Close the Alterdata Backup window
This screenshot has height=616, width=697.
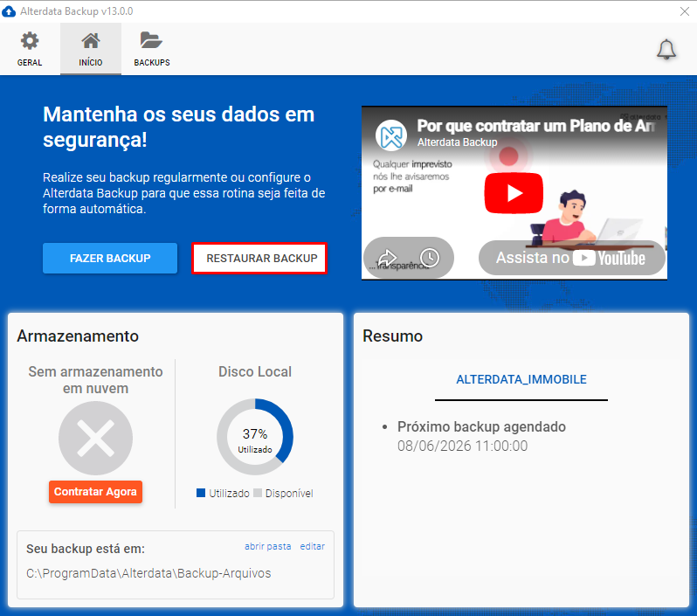point(685,11)
